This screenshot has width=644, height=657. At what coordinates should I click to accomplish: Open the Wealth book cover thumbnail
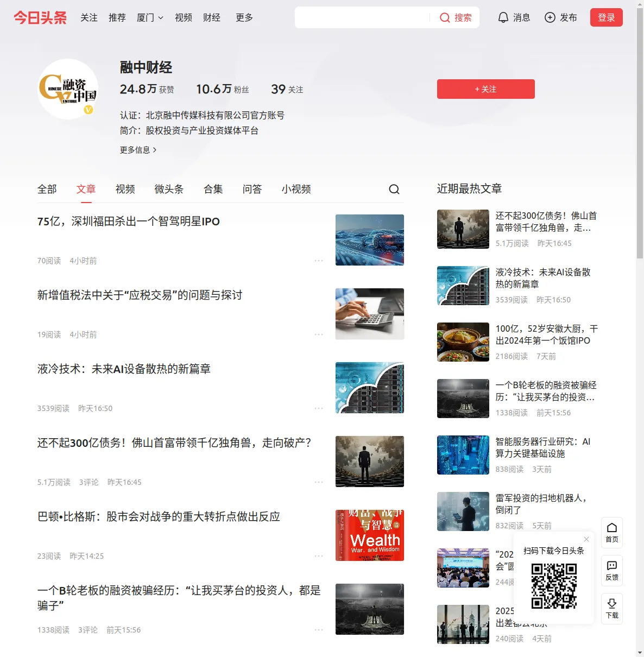pos(370,535)
